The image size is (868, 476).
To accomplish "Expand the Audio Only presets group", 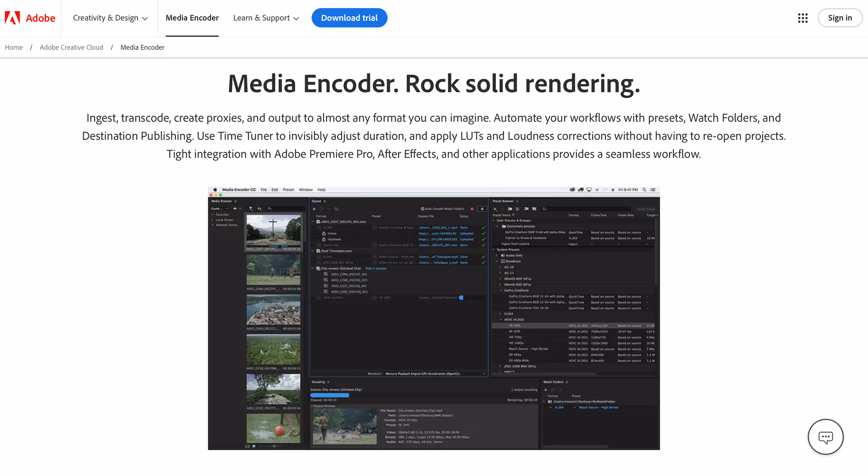I will point(497,255).
